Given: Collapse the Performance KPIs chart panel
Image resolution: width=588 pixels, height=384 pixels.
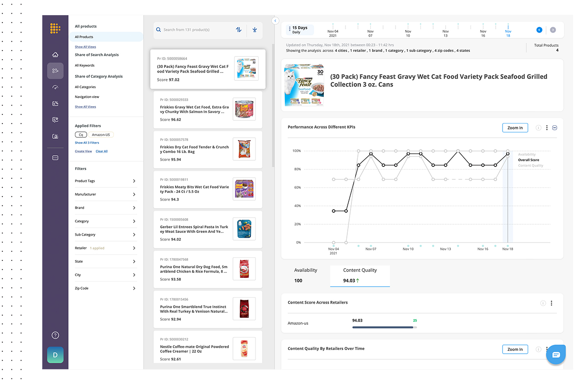Looking at the screenshot, I should pos(554,128).
